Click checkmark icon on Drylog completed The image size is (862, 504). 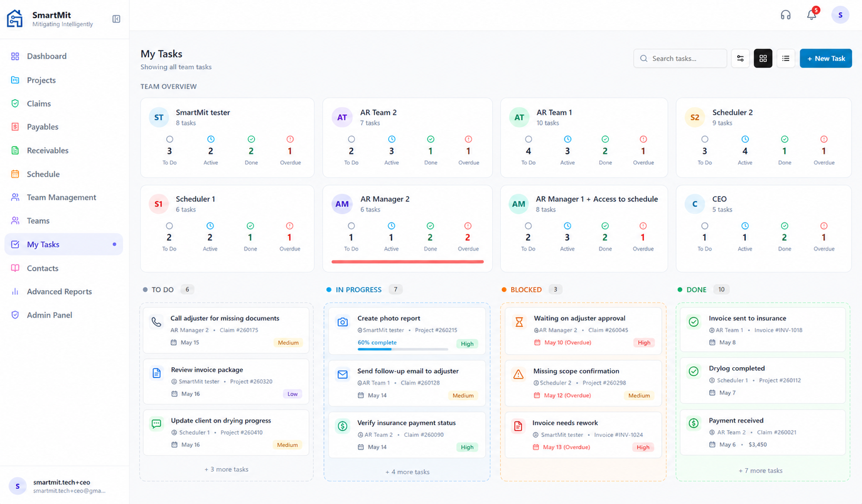[x=694, y=372]
